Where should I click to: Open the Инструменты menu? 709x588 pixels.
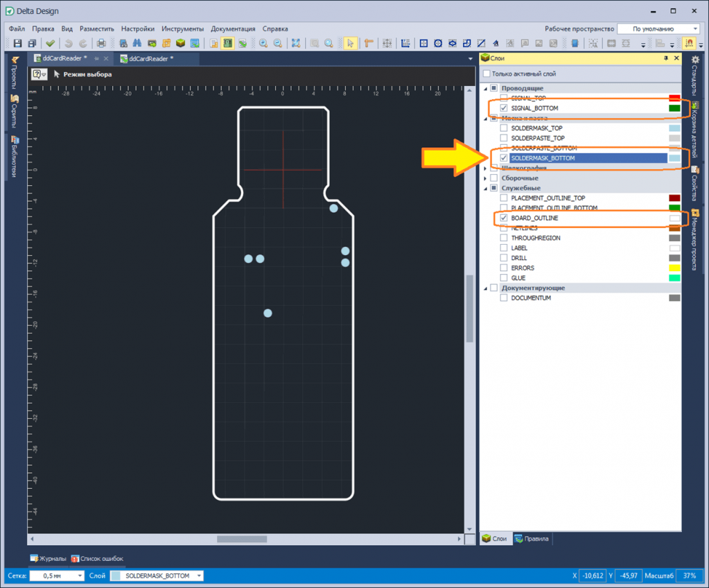[182, 29]
